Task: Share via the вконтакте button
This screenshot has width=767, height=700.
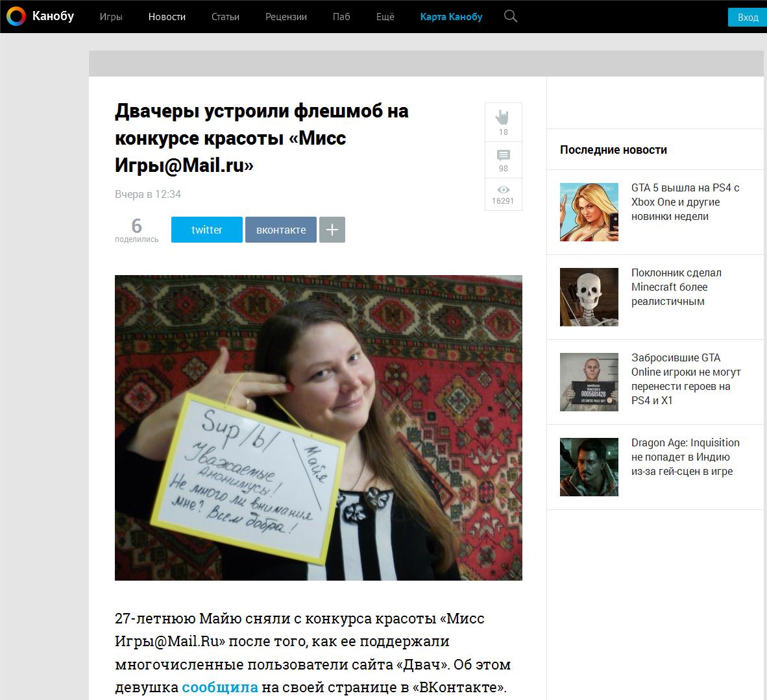Action: point(281,230)
